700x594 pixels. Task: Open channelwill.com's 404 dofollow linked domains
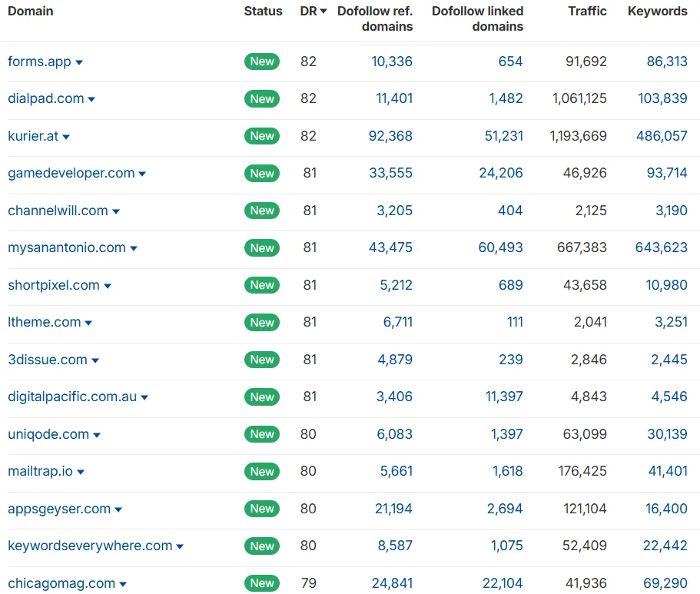pos(510,211)
